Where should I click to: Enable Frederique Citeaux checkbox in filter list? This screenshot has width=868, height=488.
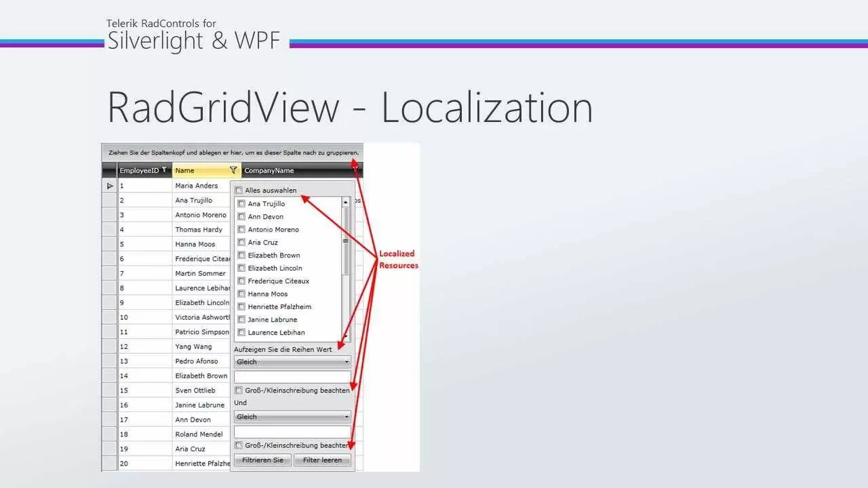tap(241, 281)
